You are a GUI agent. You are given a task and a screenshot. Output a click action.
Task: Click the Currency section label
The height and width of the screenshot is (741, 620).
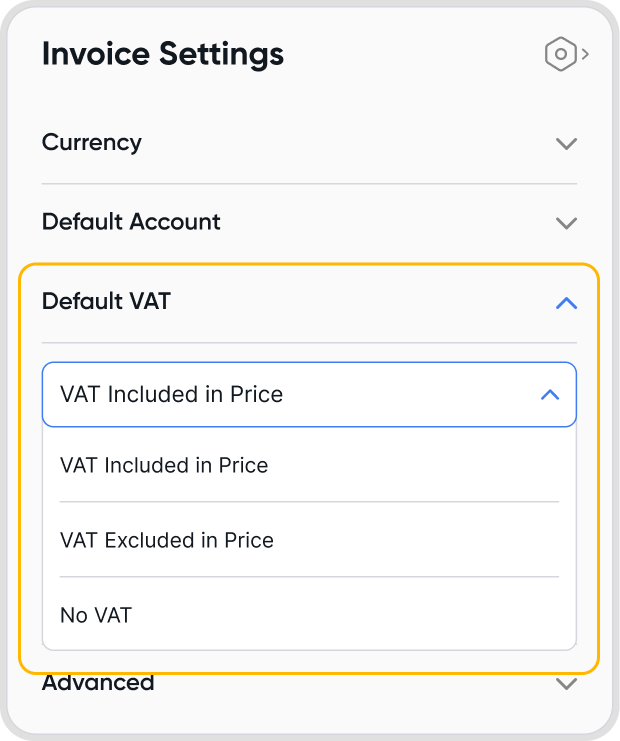(x=92, y=142)
